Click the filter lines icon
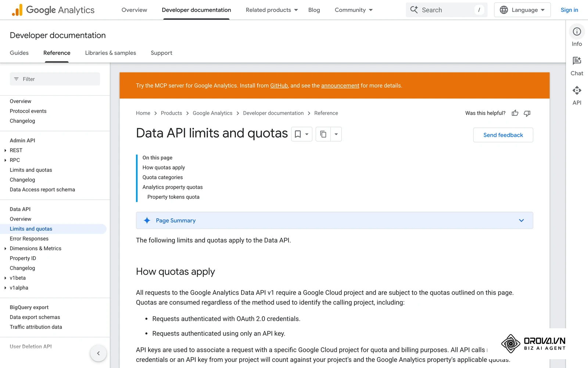 point(16,79)
